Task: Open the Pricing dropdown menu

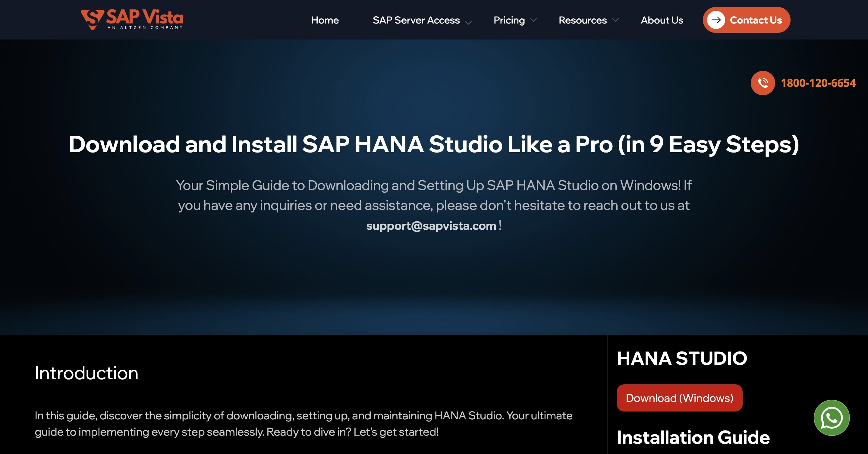Action: pos(509,20)
